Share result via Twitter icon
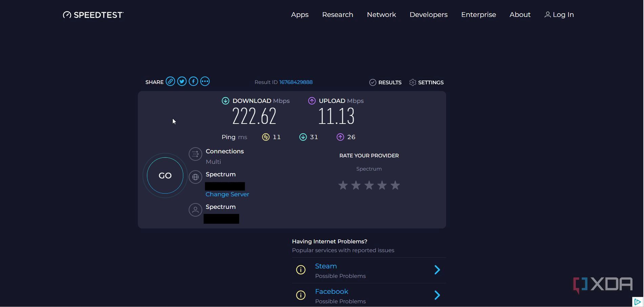The height and width of the screenshot is (307, 644). pos(182,82)
